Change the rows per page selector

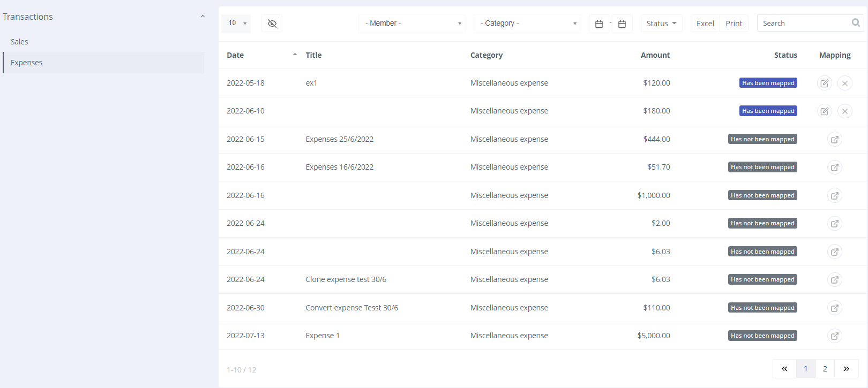(x=236, y=23)
